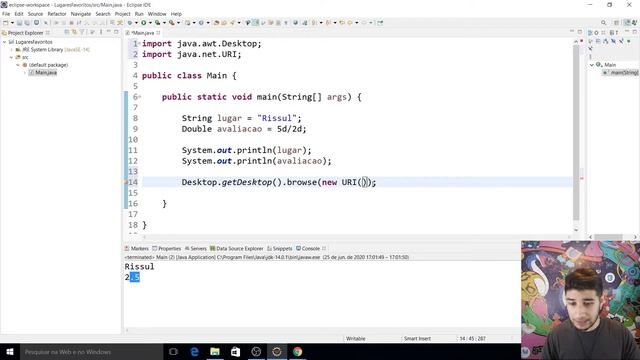The image size is (640, 360).
Task: Click the Windows taskbar search box
Action: click(x=91, y=351)
